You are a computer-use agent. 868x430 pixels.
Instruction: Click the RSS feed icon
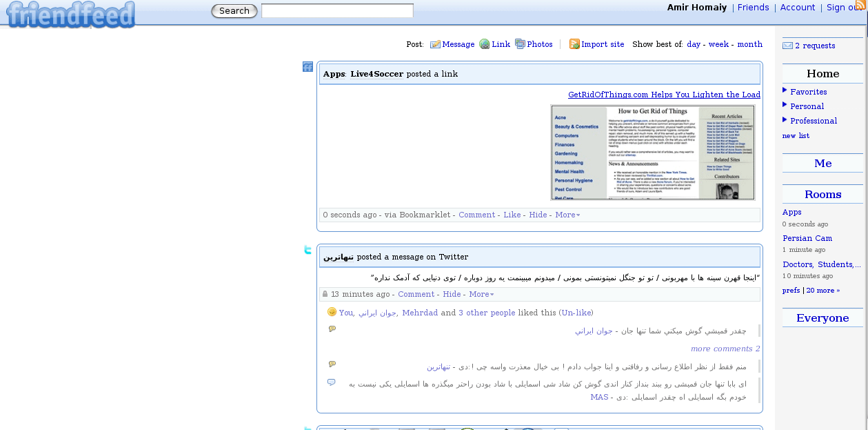pyautogui.click(x=860, y=5)
